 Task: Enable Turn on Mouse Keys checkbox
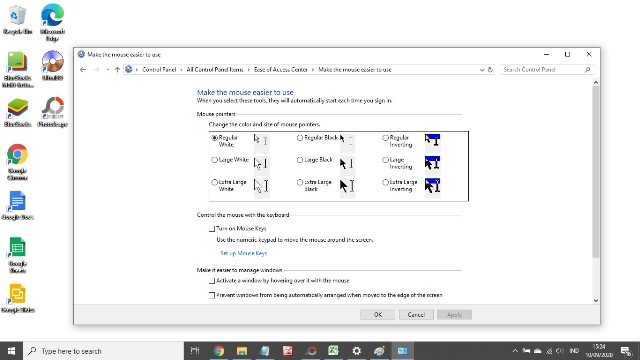tap(212, 229)
